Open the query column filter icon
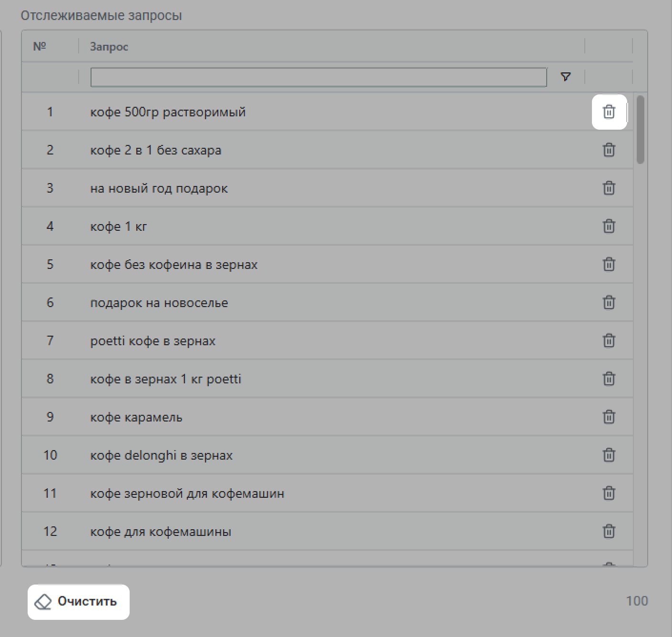Viewport: 672px width, 637px height. [566, 77]
